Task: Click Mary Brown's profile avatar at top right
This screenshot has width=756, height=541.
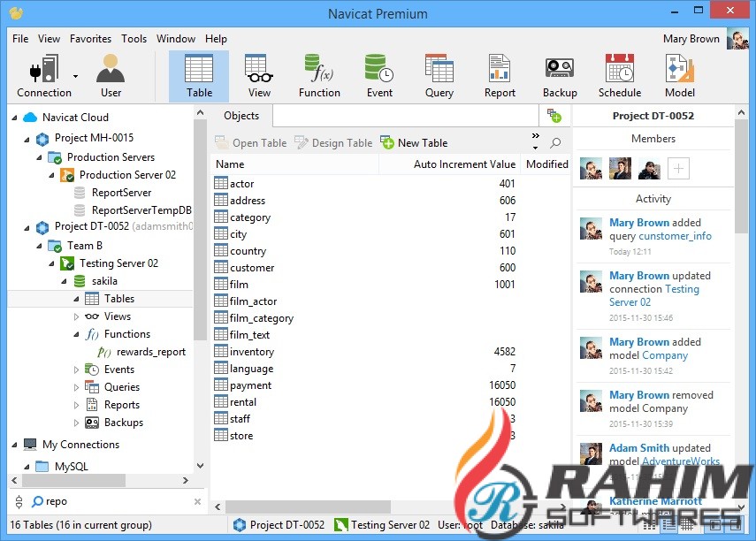Action: pos(737,39)
